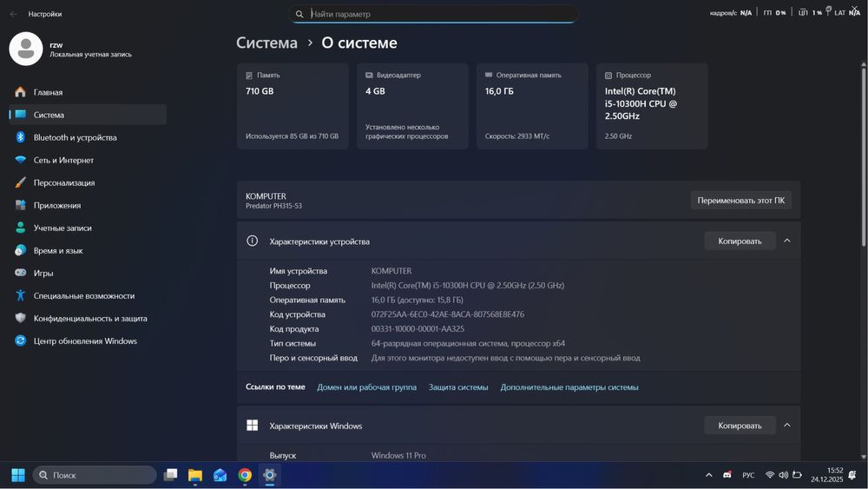
Task: Open Bluetooth и устройства settings
Action: 88,137
